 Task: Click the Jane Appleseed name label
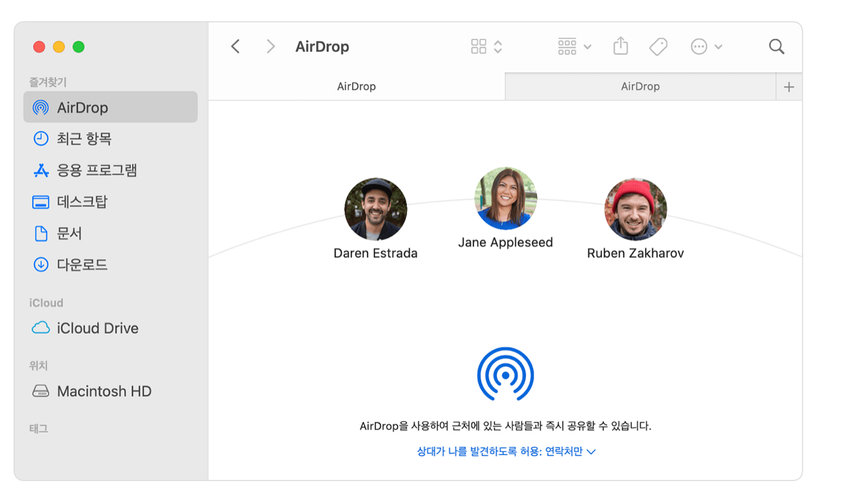coord(506,243)
